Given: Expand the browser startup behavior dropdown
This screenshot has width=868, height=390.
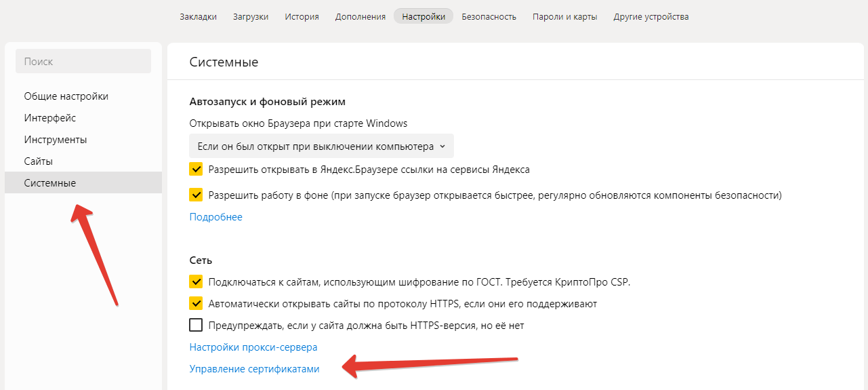Looking at the screenshot, I should click(321, 146).
